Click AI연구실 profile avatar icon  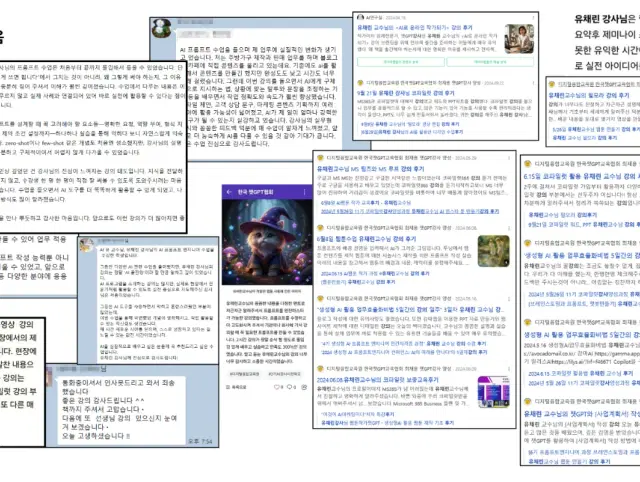coord(360,18)
